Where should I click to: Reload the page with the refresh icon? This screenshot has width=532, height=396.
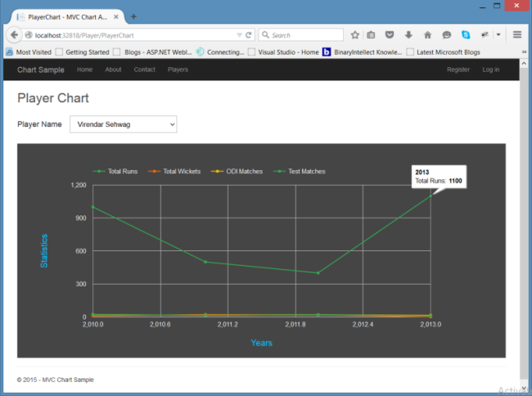point(249,35)
